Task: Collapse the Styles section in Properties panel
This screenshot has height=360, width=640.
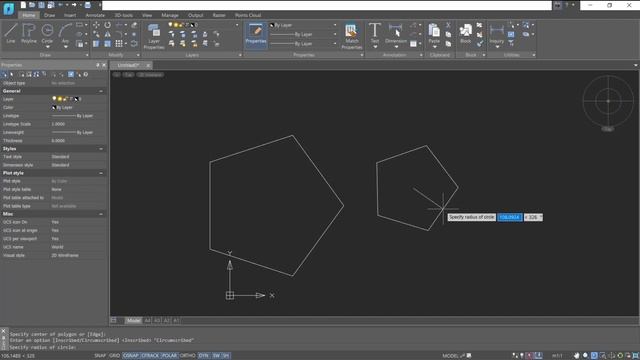Action: 101,149
